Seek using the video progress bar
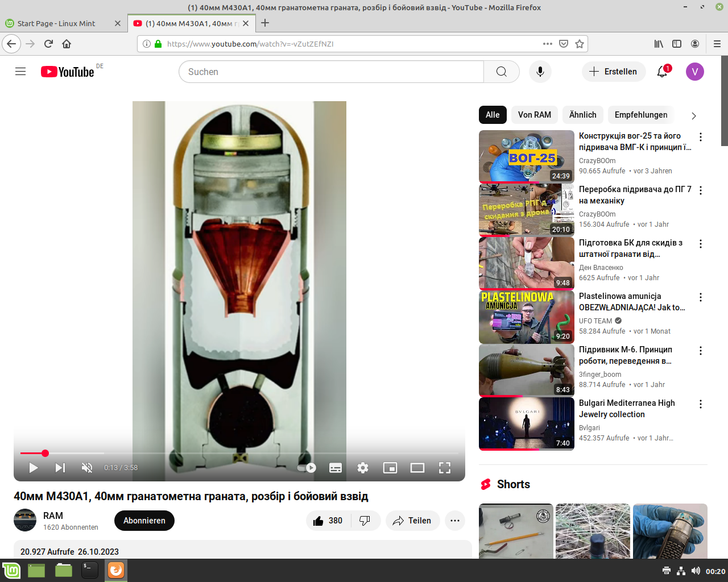The width and height of the screenshot is (728, 582). (239, 453)
